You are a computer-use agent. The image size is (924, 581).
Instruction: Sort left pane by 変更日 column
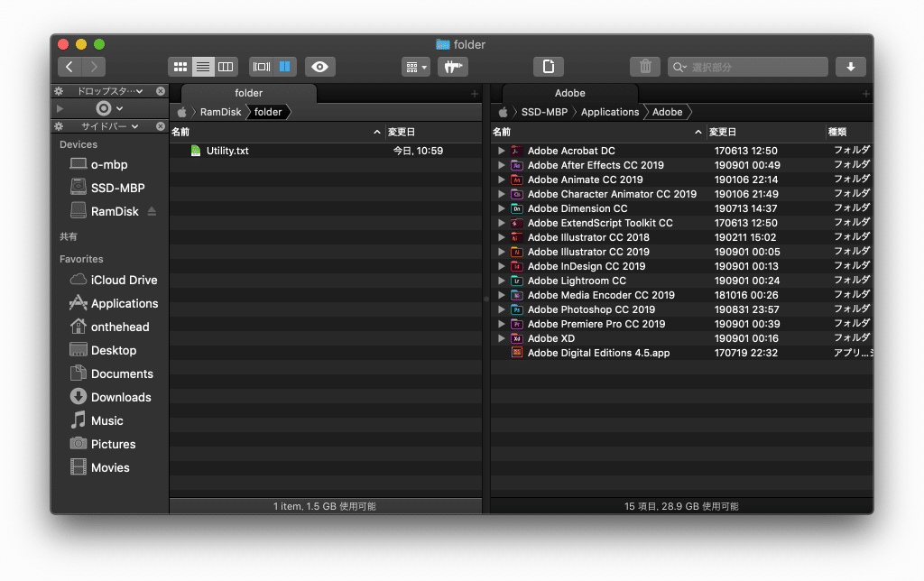pos(434,132)
